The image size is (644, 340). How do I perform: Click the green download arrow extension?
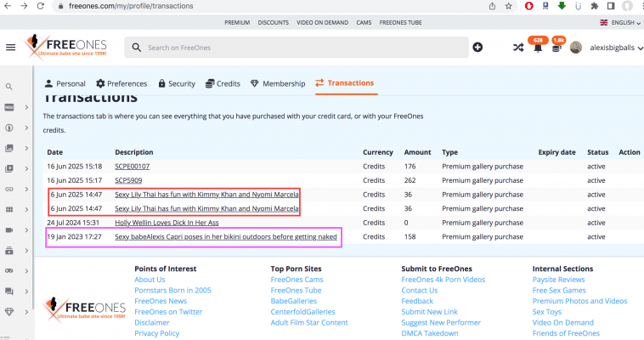562,6
